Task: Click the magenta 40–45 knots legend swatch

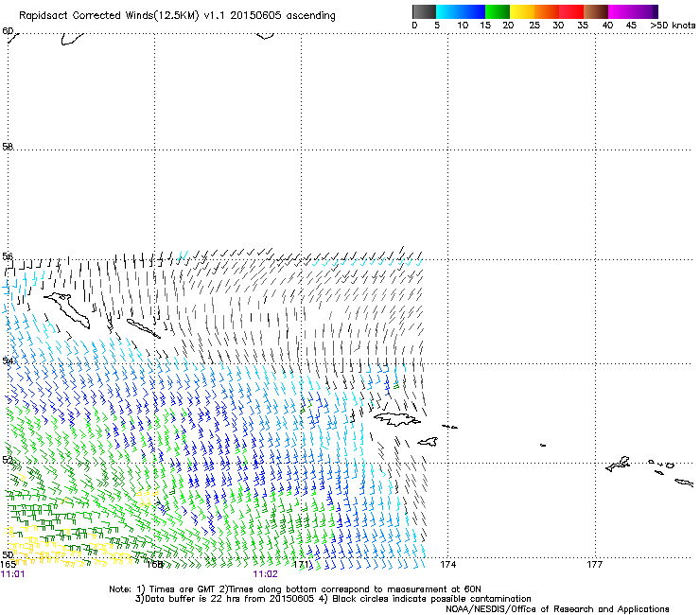Action: tap(621, 11)
